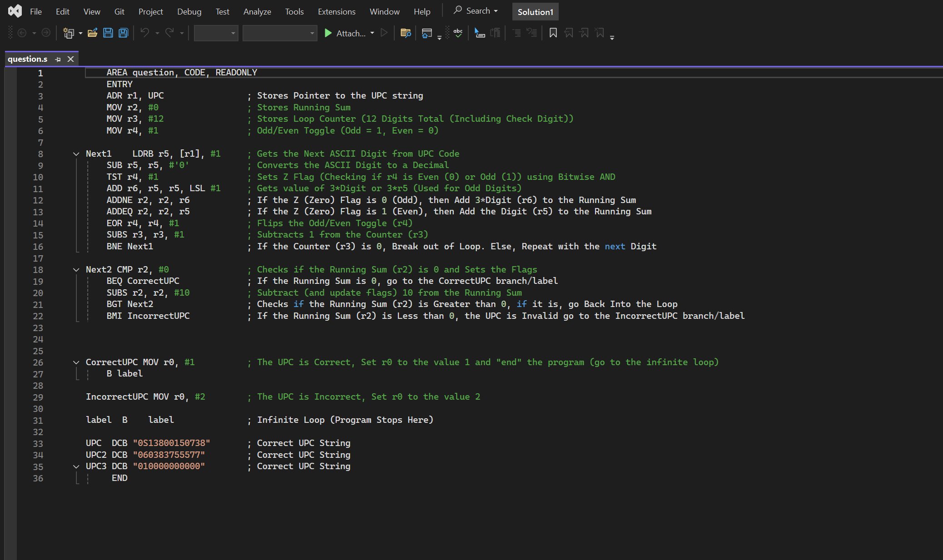Viewport: 943px width, 560px height.
Task: Click the Increase Indent icon
Action: point(531,33)
